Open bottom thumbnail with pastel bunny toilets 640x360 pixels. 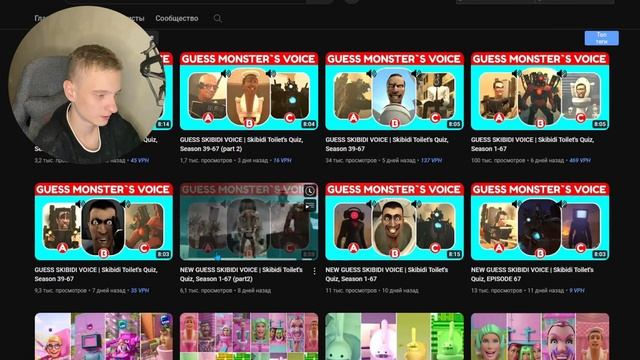(394, 336)
